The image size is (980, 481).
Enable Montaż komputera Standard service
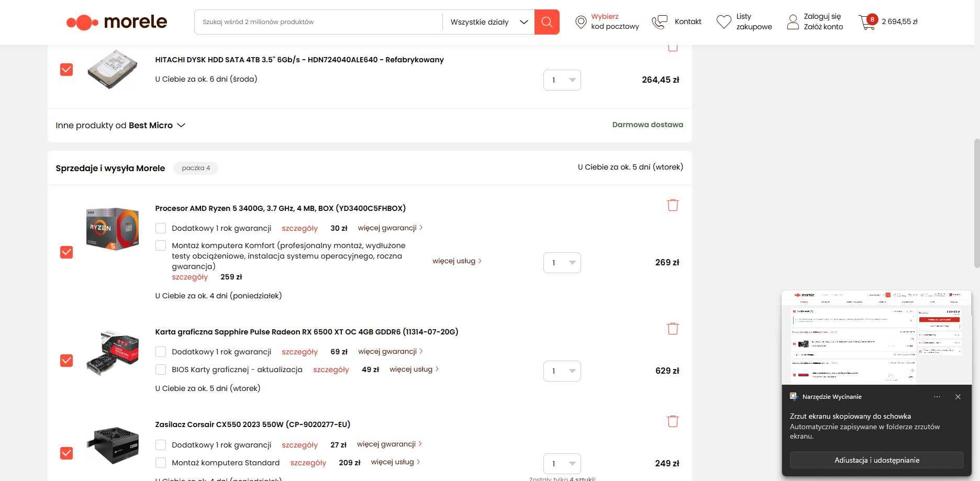point(161,463)
